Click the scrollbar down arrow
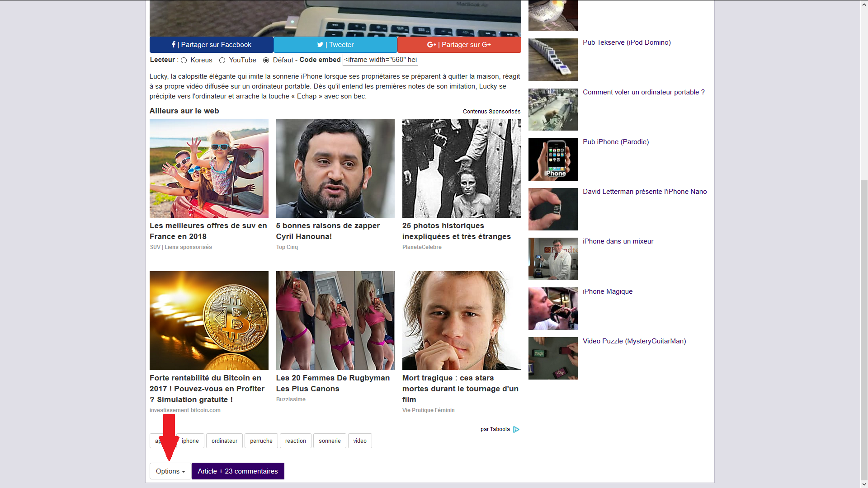 coord(864,484)
